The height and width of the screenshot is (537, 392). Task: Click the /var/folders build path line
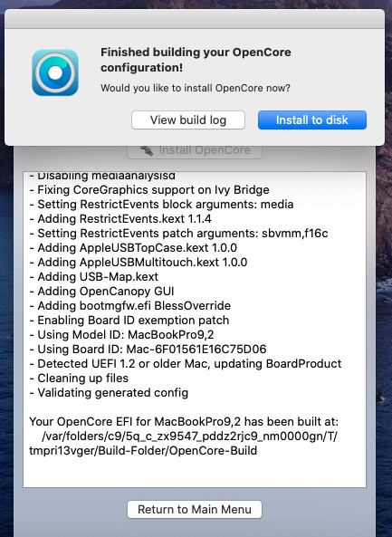189,436
